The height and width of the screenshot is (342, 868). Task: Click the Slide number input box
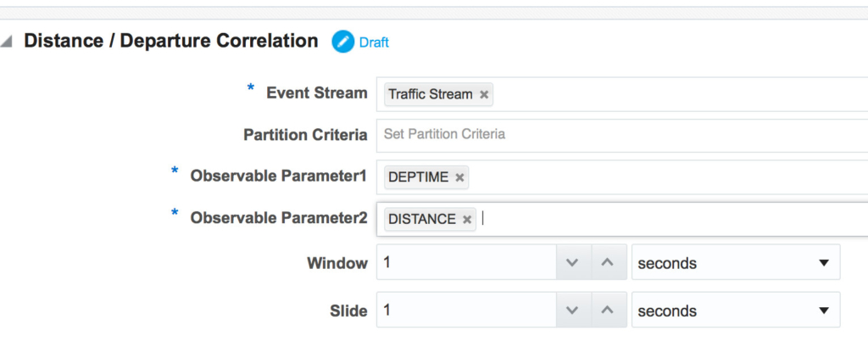pos(467,310)
